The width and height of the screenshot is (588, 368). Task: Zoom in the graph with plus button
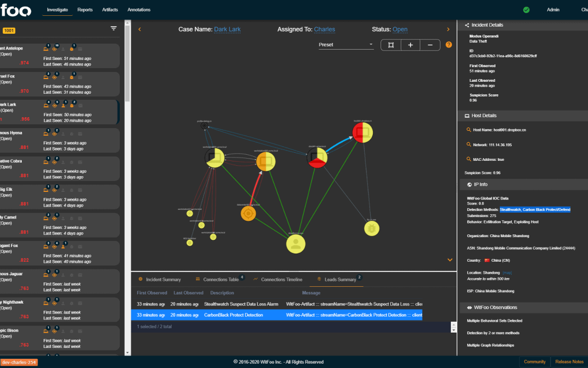click(411, 45)
